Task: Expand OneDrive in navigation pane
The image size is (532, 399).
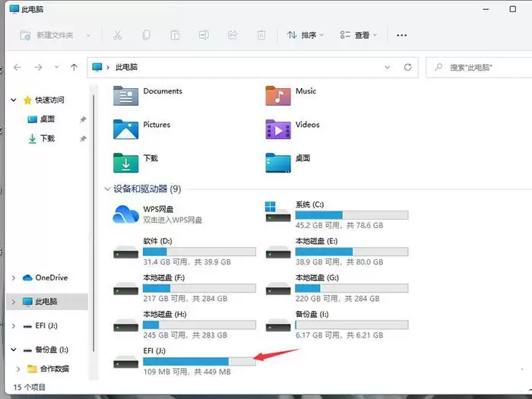Action: tap(14, 278)
